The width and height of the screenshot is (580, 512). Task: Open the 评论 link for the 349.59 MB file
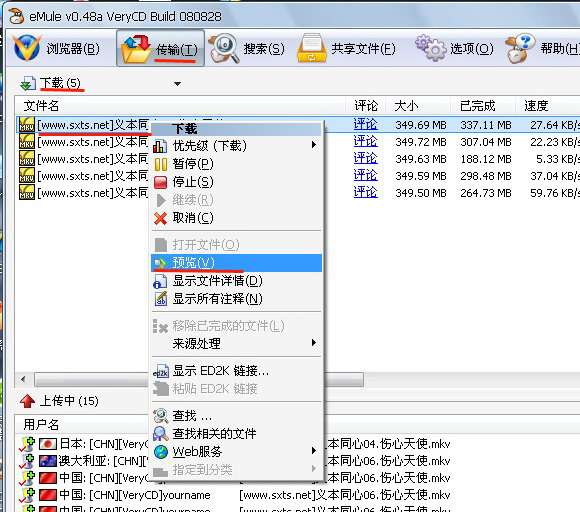tap(365, 175)
